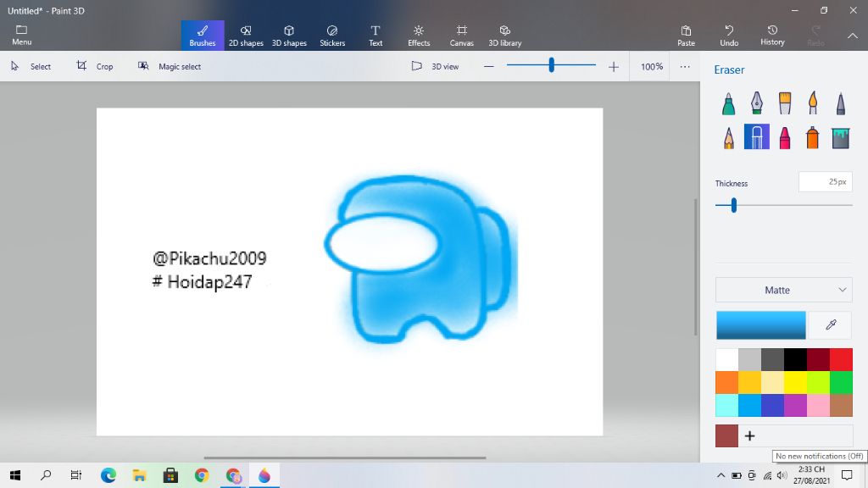Click the volume speaker tray icon
The height and width of the screenshot is (488, 868).
pyautogui.click(x=782, y=475)
